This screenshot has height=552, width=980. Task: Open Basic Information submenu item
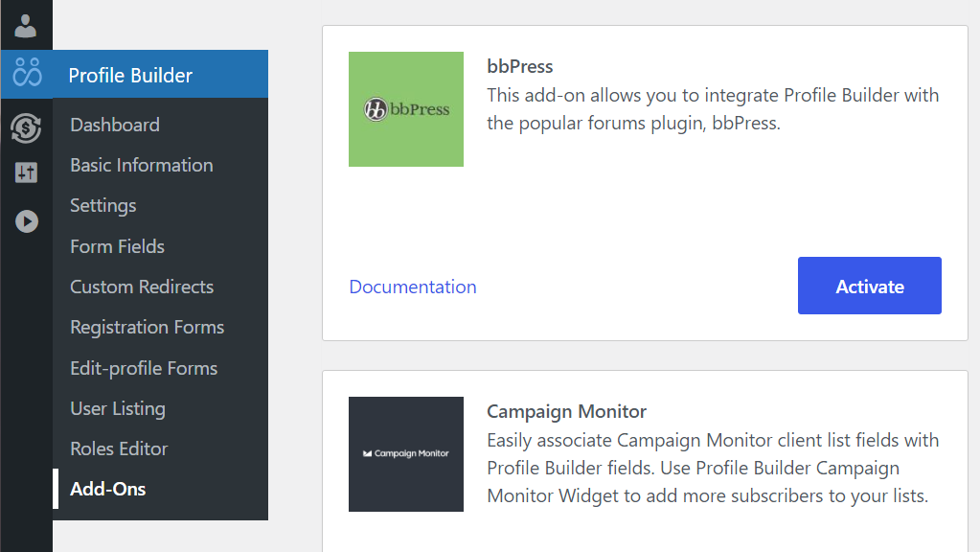pos(141,165)
